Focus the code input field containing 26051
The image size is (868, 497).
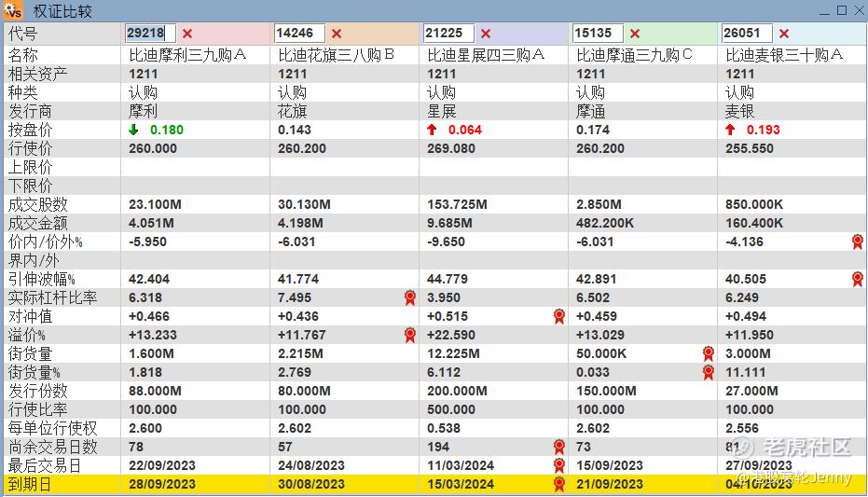747,34
